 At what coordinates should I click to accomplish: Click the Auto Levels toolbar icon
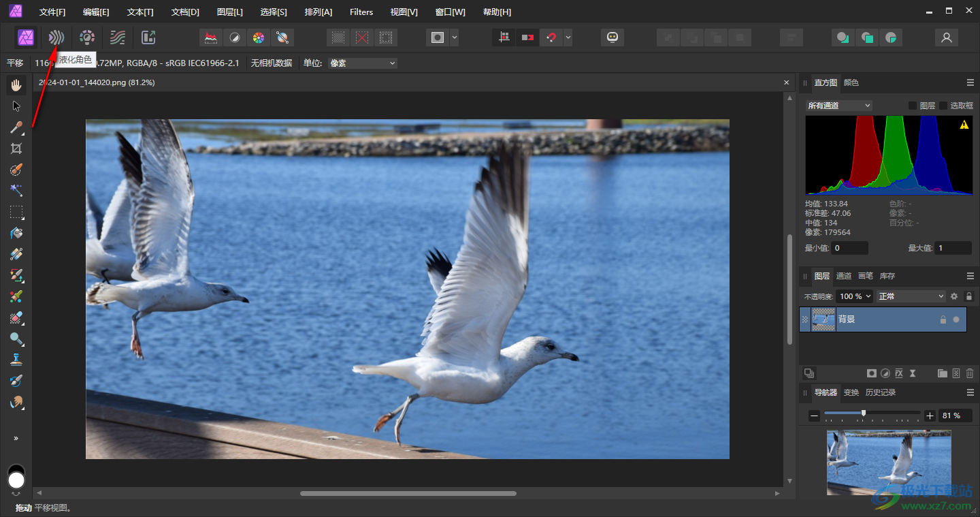pyautogui.click(x=211, y=37)
